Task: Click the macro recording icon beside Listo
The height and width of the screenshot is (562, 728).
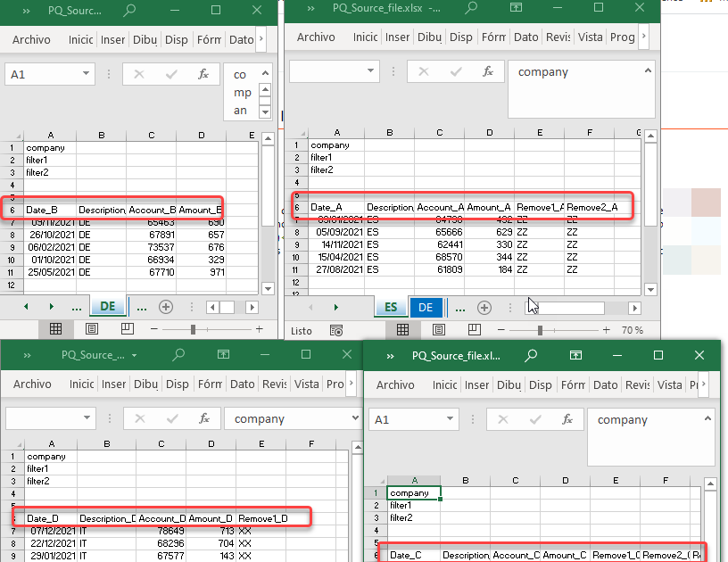Action: tap(336, 328)
